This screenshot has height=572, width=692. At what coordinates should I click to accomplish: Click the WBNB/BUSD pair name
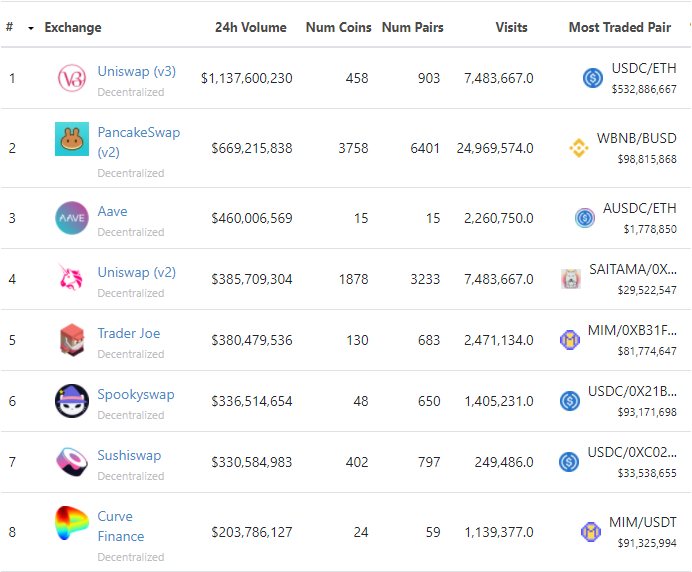pos(636,138)
